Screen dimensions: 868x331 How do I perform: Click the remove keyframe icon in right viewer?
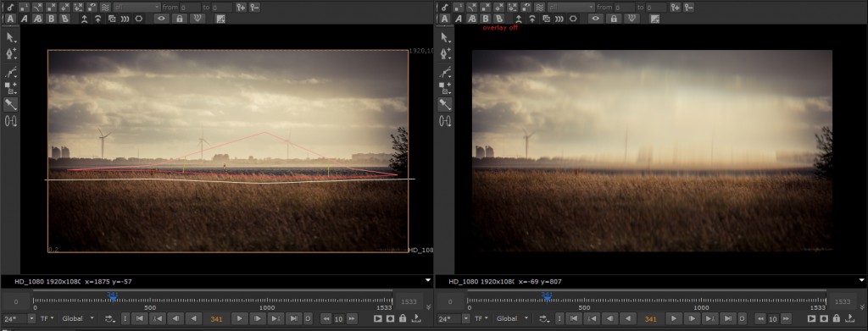coord(688,7)
